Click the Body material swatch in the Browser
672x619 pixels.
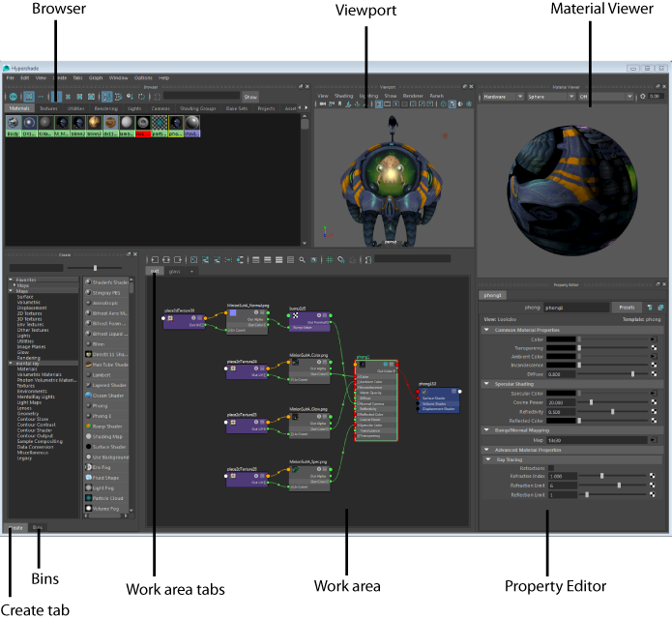coord(14,127)
